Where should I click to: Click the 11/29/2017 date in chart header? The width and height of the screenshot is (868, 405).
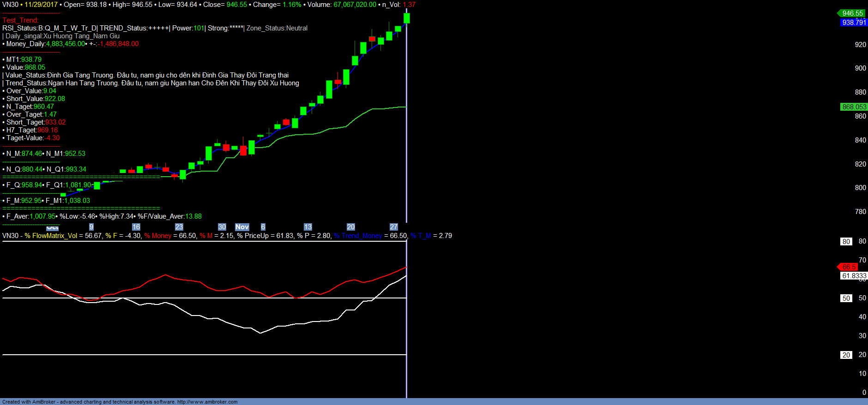point(41,5)
